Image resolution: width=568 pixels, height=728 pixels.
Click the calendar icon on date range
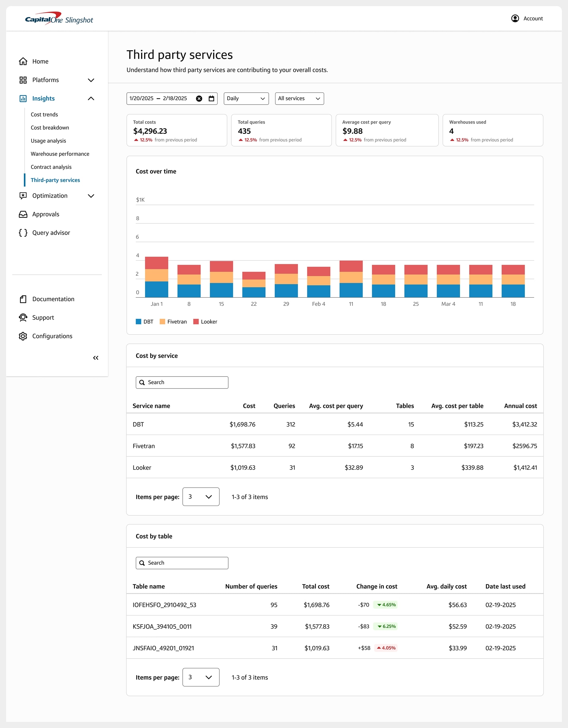tap(211, 98)
